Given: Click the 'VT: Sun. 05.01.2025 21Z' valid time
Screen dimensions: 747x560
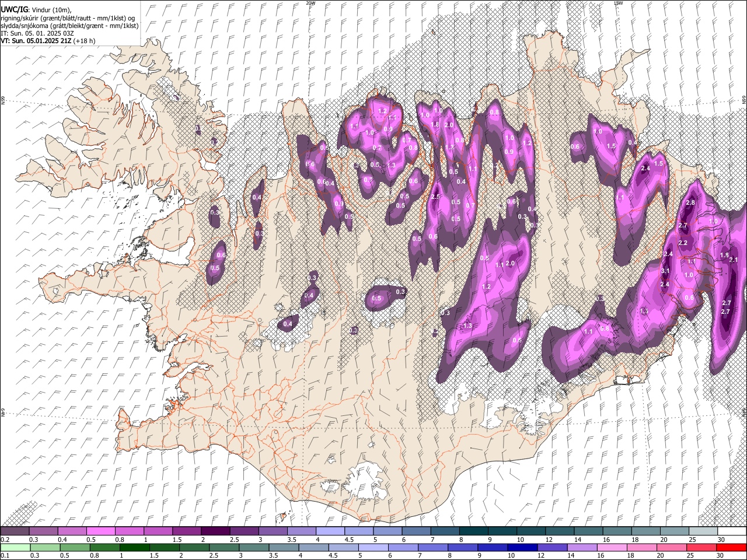Looking at the screenshot, I should click(x=36, y=41).
